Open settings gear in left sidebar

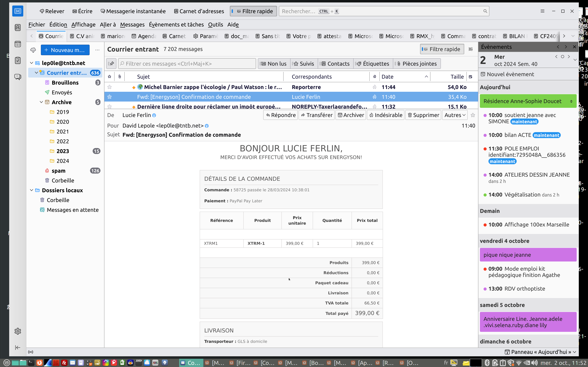pos(17,331)
